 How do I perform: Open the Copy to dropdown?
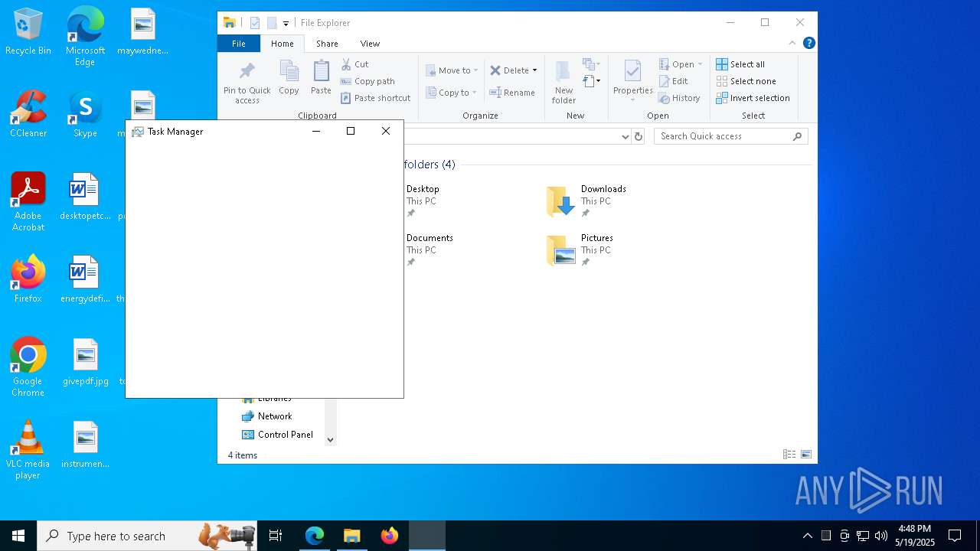click(452, 93)
